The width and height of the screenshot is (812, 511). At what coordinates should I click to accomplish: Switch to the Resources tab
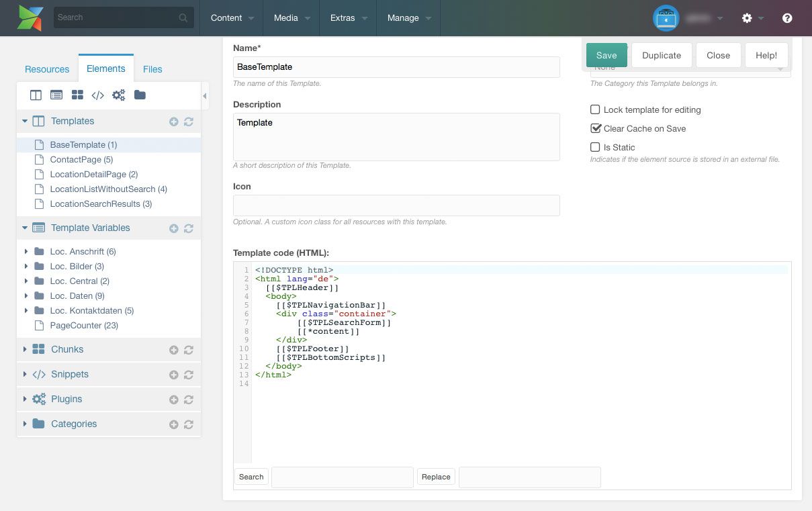(x=47, y=69)
